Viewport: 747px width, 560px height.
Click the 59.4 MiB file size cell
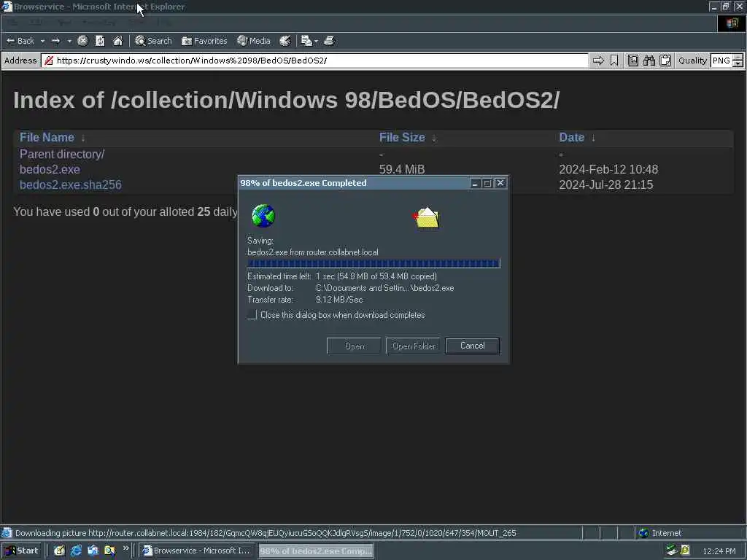402,169
